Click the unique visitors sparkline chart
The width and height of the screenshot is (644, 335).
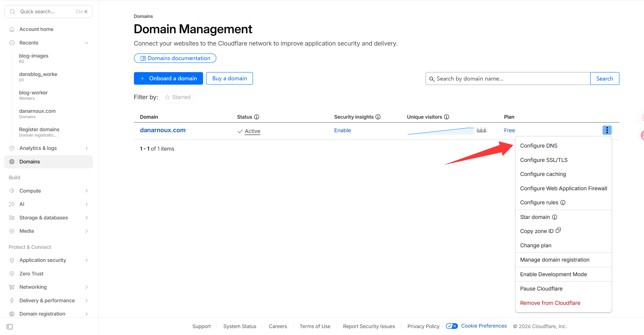point(440,131)
